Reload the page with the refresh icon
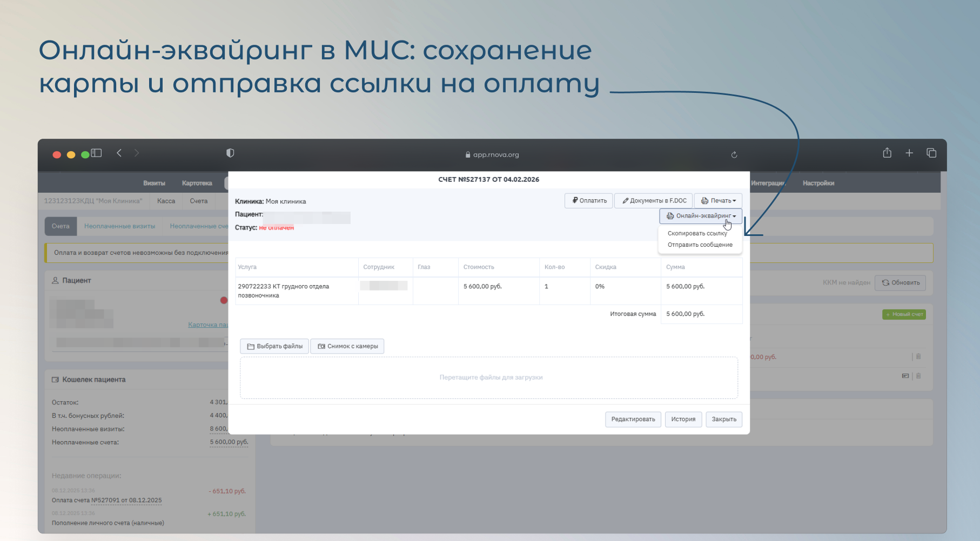 [x=734, y=155]
